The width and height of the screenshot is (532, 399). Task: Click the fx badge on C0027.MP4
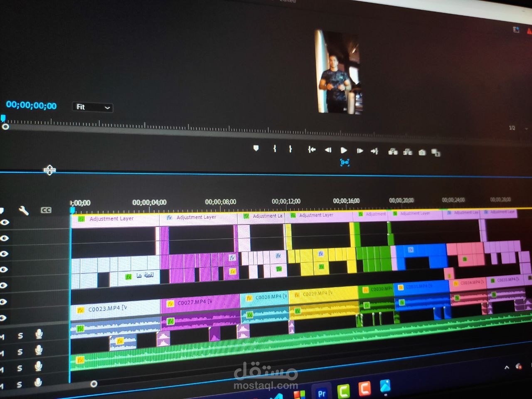[x=170, y=304]
